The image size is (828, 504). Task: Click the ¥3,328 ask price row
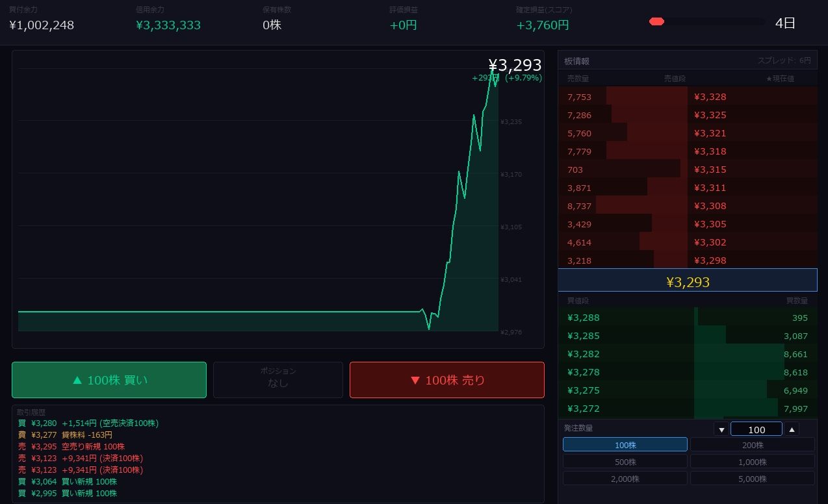pos(688,97)
